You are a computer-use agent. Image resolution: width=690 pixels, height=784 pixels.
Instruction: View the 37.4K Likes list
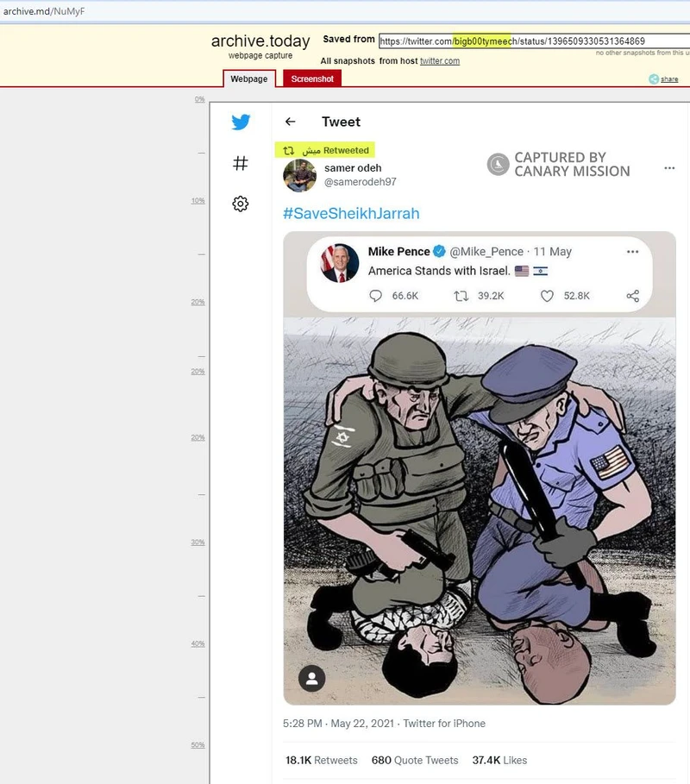click(x=499, y=761)
